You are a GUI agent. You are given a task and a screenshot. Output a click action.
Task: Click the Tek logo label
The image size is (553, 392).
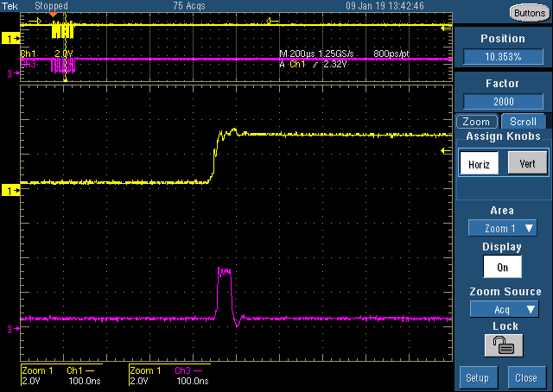10,6
